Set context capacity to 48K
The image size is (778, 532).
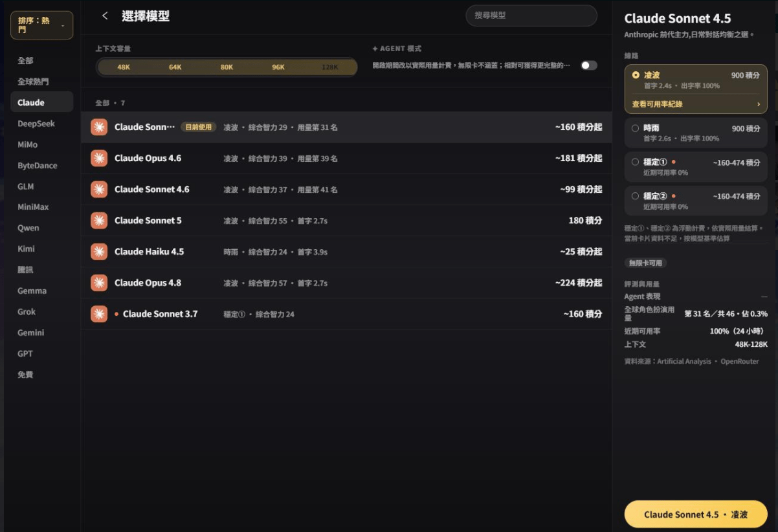pyautogui.click(x=124, y=67)
